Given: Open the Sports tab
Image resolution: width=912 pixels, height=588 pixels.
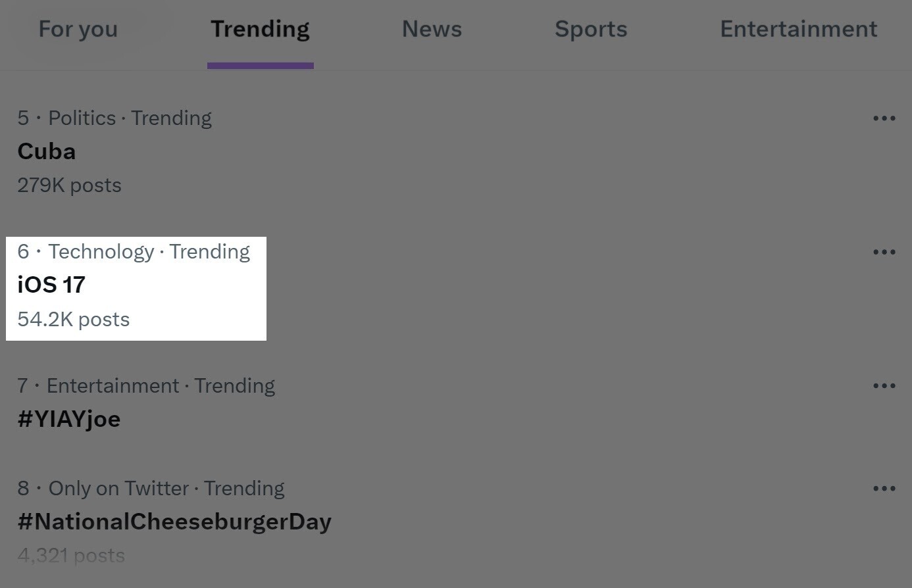Looking at the screenshot, I should point(590,29).
